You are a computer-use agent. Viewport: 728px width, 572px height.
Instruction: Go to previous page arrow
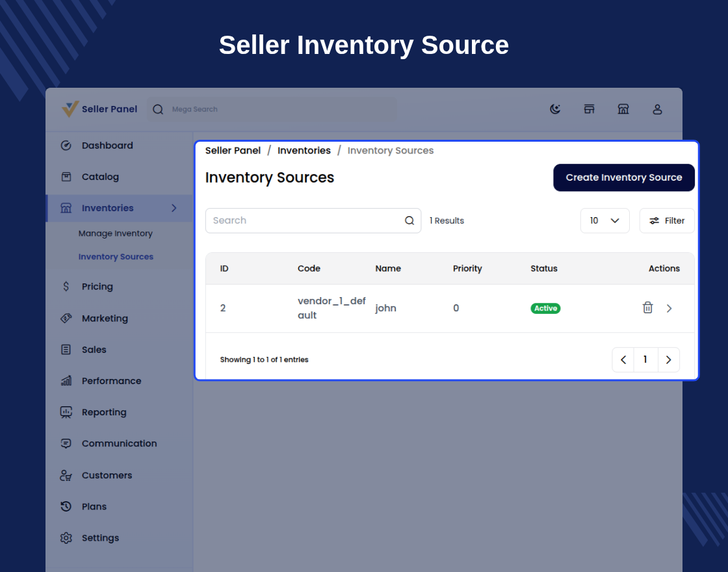(x=623, y=360)
